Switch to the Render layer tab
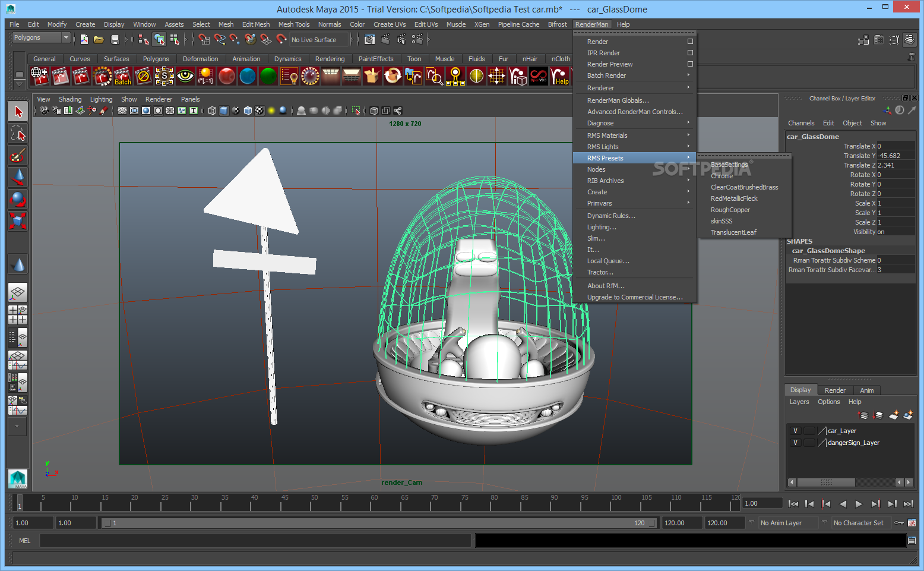 coord(834,390)
